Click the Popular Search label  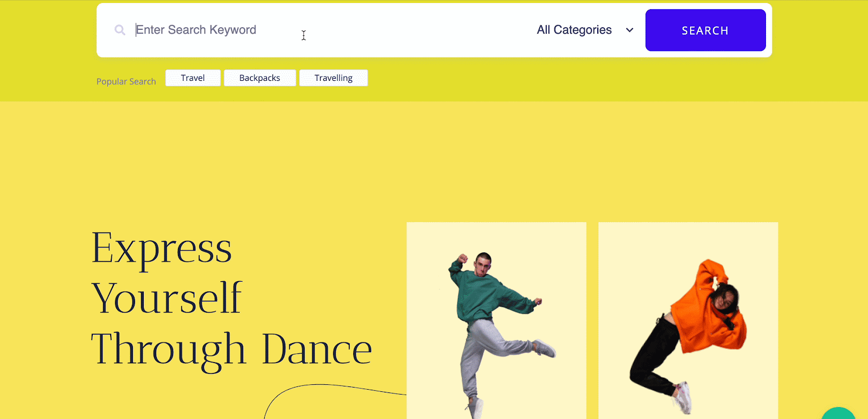point(126,81)
